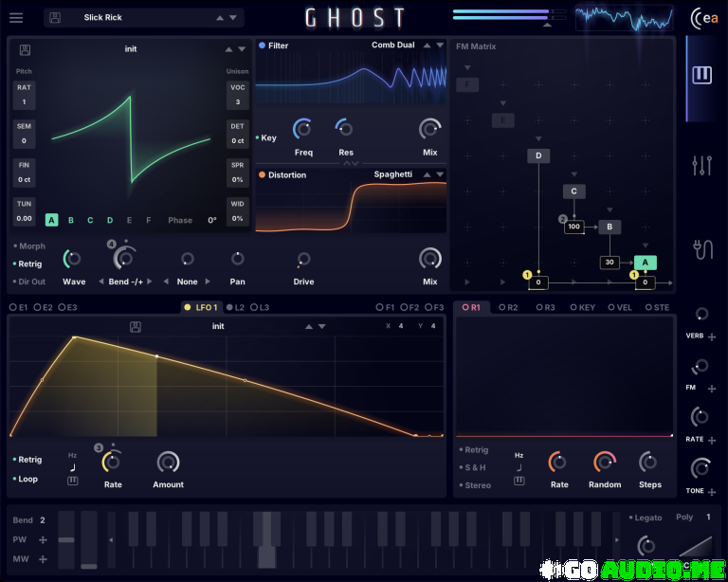728x582 pixels.
Task: Save the Slick Rick preset
Action: [x=55, y=18]
